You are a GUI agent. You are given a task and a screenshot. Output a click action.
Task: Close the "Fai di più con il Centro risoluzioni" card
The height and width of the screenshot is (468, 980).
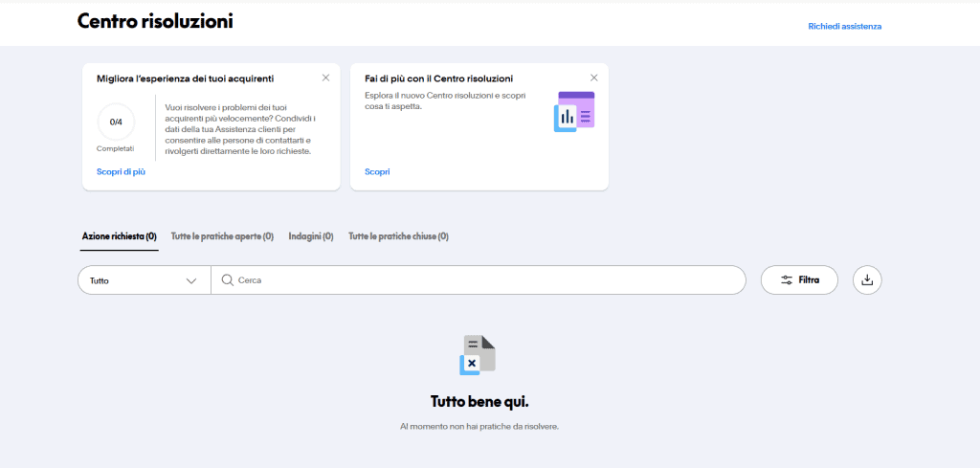coord(593,78)
